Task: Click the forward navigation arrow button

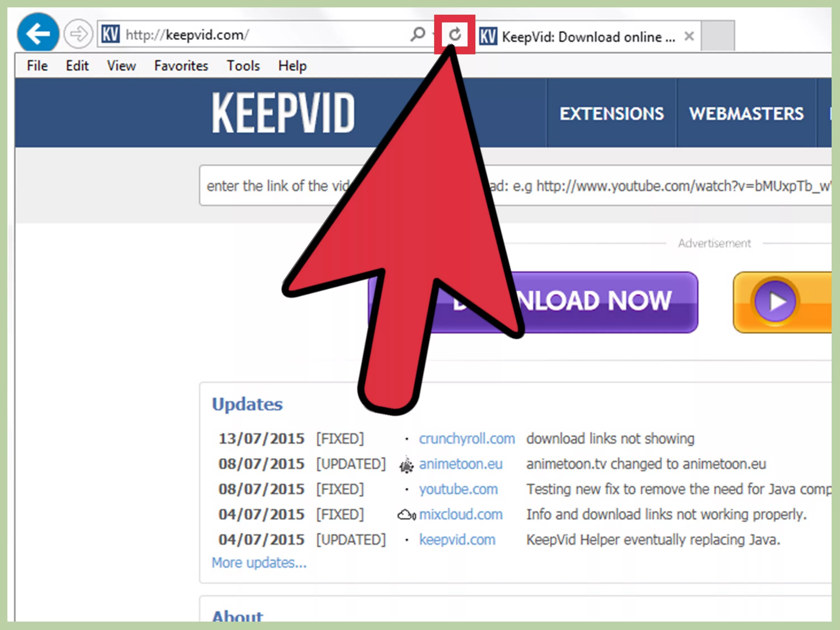Action: 78,34
